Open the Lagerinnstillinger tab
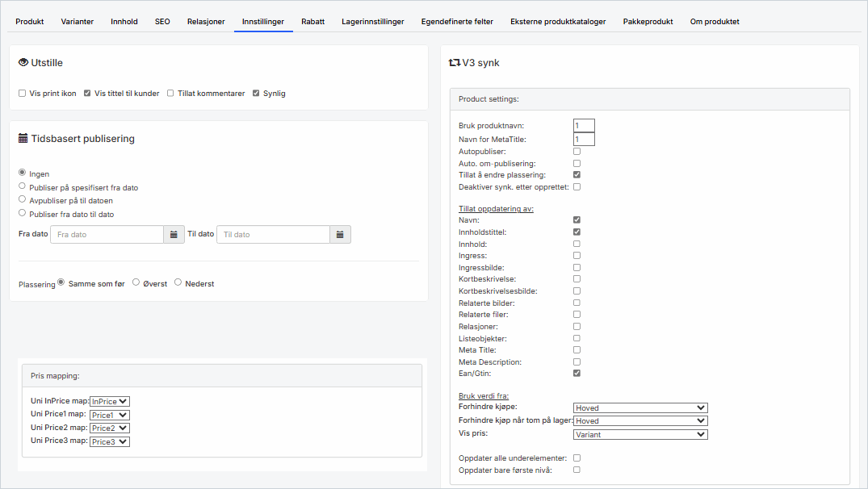 pos(372,21)
